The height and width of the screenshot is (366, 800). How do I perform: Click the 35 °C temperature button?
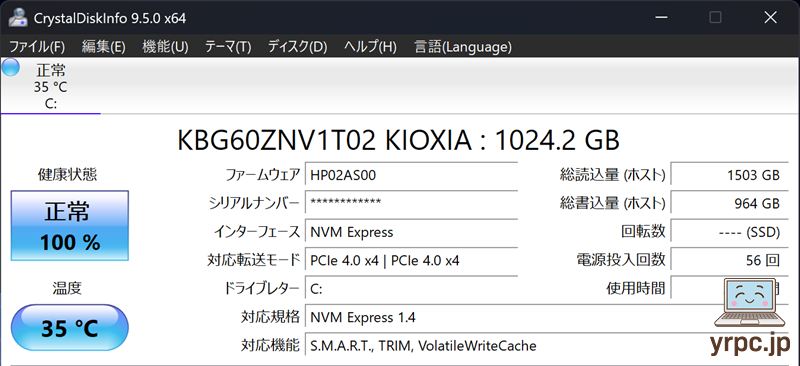(70, 328)
